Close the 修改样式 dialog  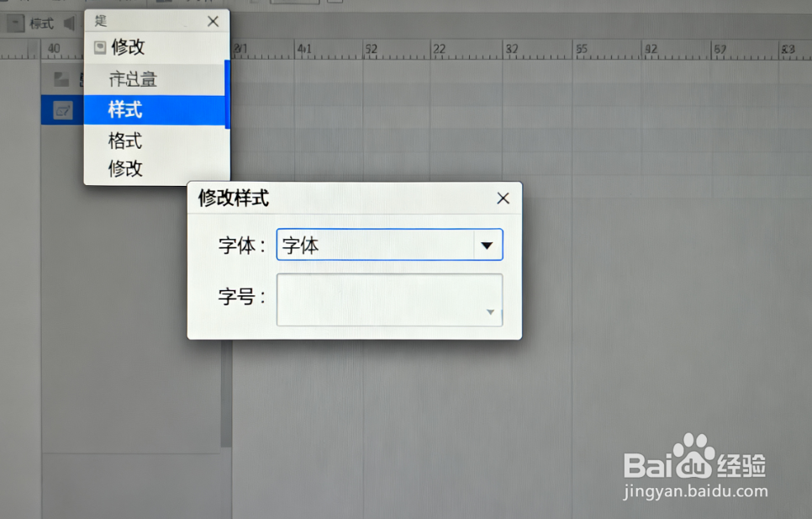[503, 199]
